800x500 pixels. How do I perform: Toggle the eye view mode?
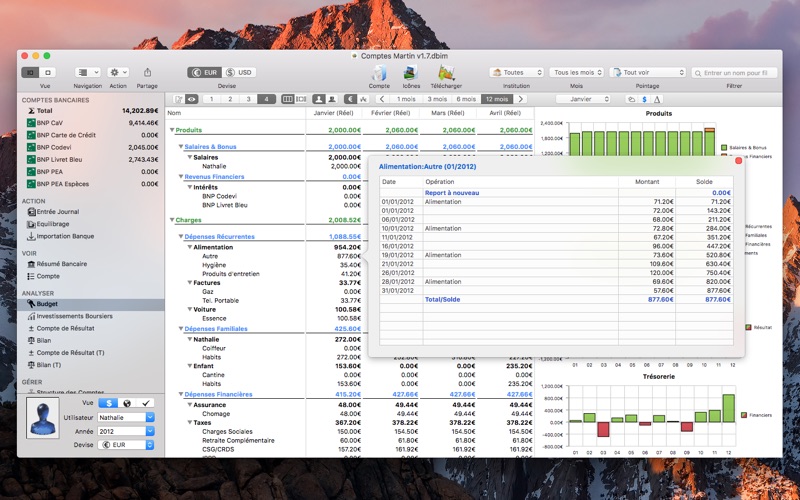tap(192, 99)
